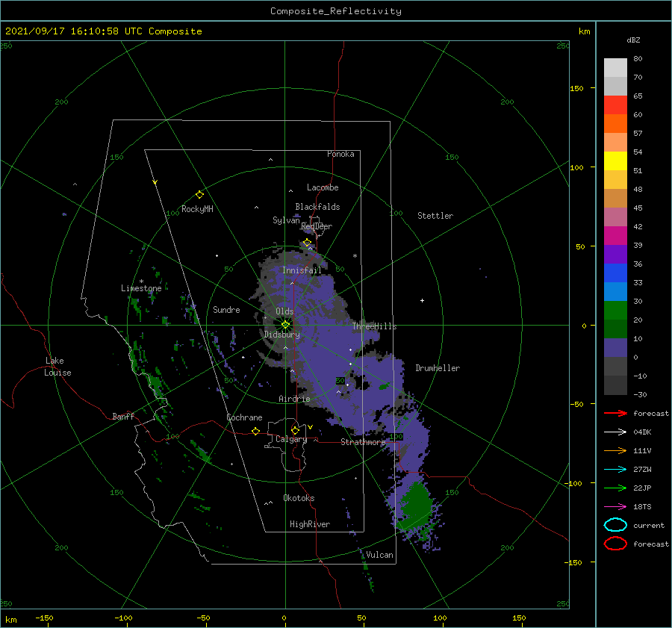Click the 30 dBZ green color swatch
The height and width of the screenshot is (628, 672).
tap(615, 310)
